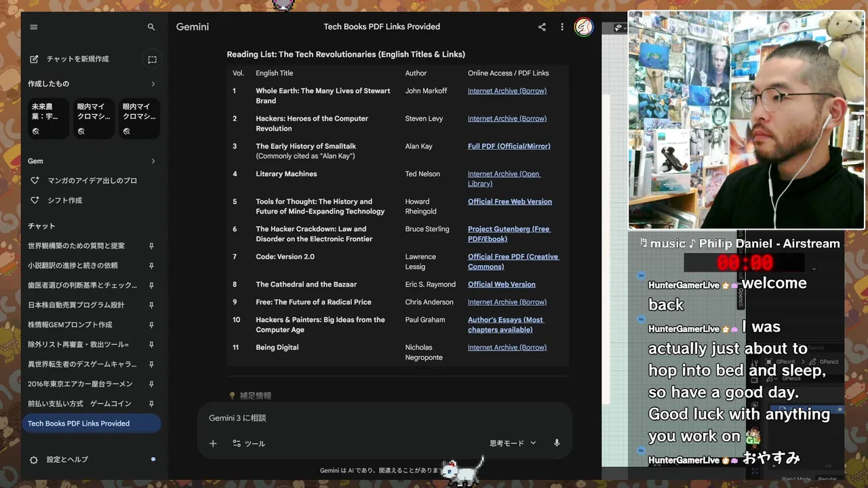
Task: Click pin icon beside 小説翻訳の進捗と続きの依頼
Action: pyautogui.click(x=151, y=266)
